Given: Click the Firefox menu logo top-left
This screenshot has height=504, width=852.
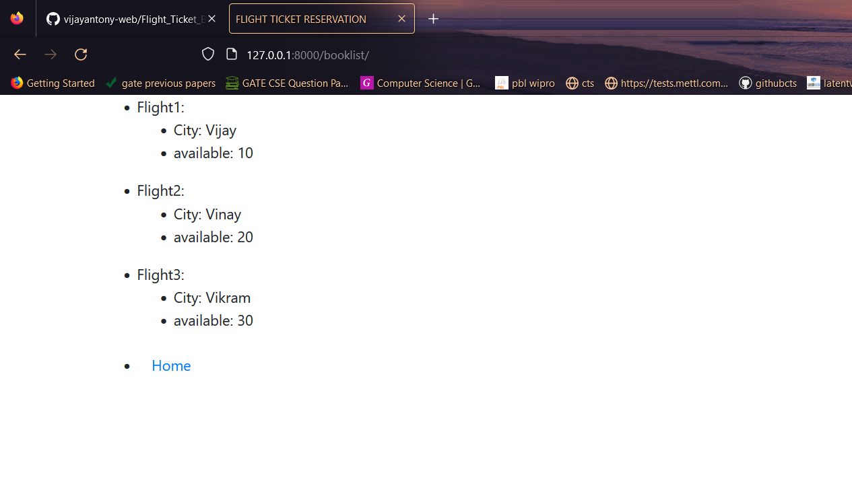Looking at the screenshot, I should 16,18.
